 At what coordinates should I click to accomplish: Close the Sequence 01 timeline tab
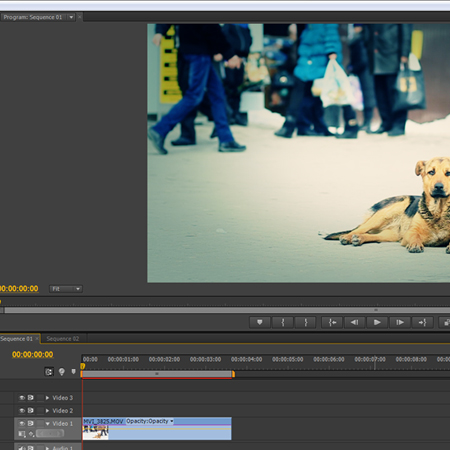coord(37,339)
